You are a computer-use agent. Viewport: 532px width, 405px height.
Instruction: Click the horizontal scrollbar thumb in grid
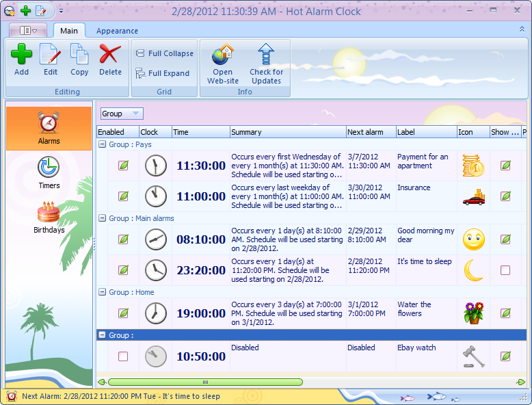[x=205, y=382]
